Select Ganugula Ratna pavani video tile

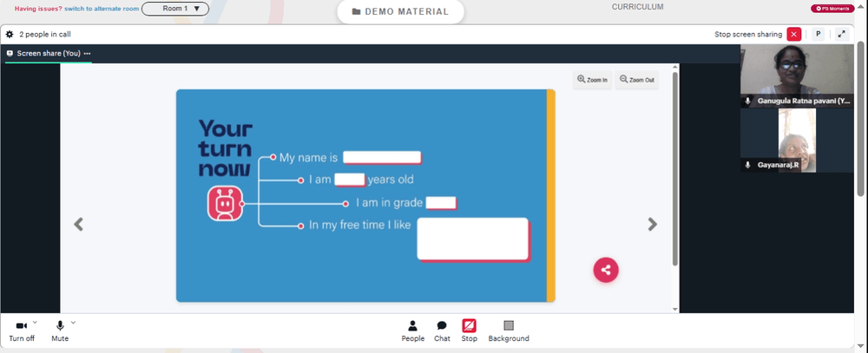tap(797, 76)
